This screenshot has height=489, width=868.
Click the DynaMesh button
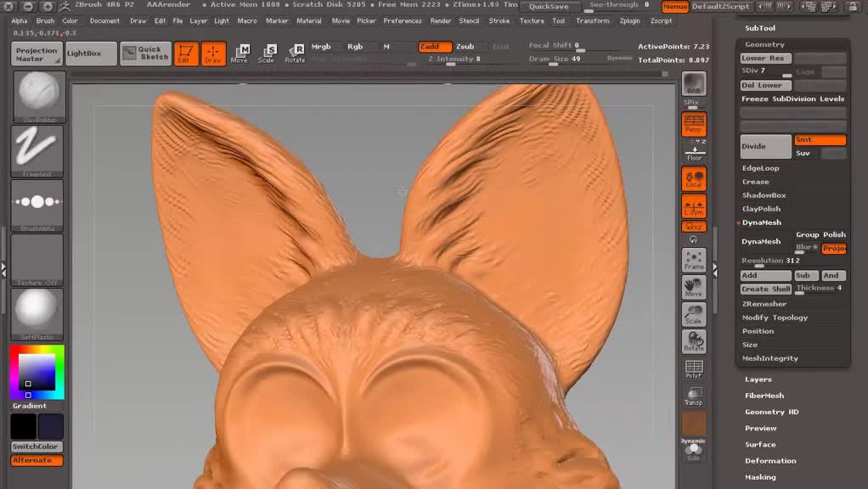click(x=766, y=242)
